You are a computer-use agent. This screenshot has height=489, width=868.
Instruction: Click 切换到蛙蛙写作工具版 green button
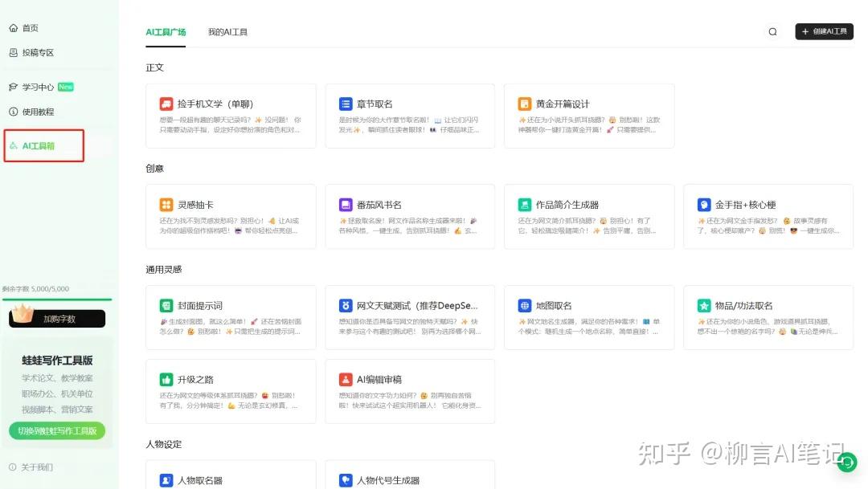click(x=57, y=431)
